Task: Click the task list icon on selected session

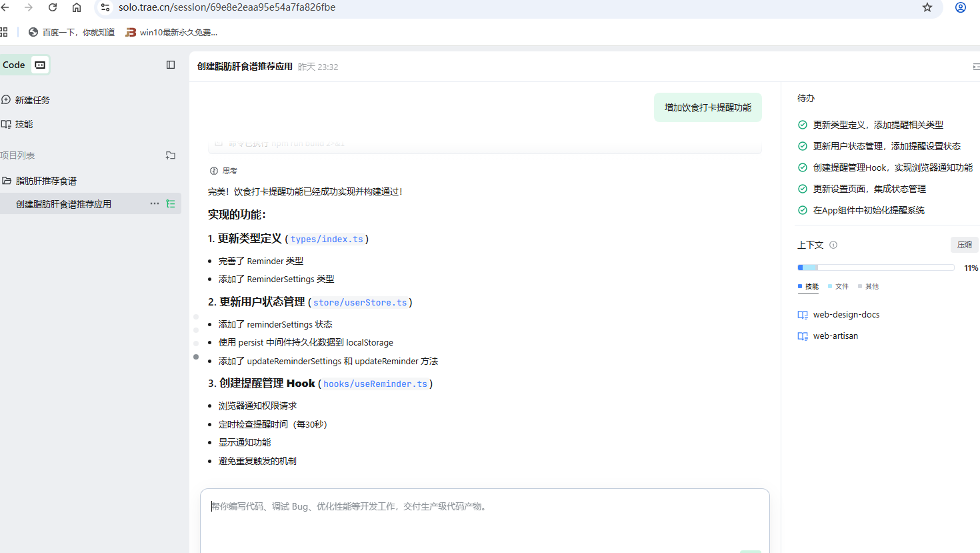Action: 171,204
